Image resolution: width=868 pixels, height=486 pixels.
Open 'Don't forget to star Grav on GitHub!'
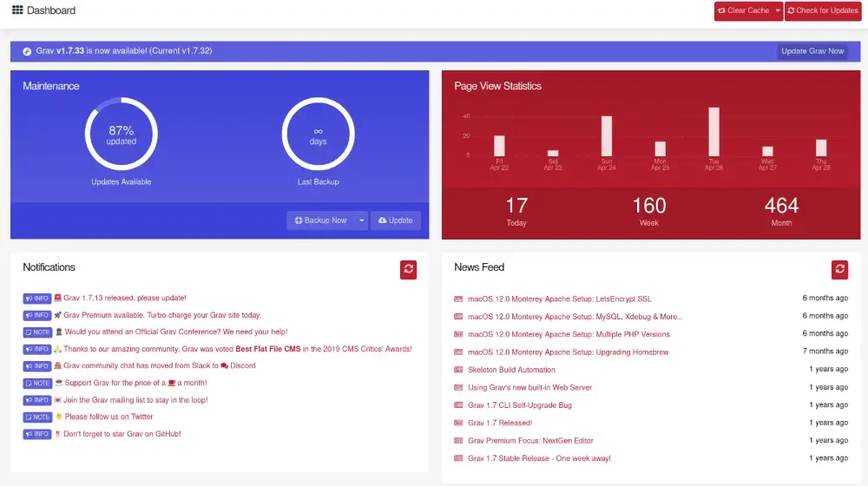122,433
